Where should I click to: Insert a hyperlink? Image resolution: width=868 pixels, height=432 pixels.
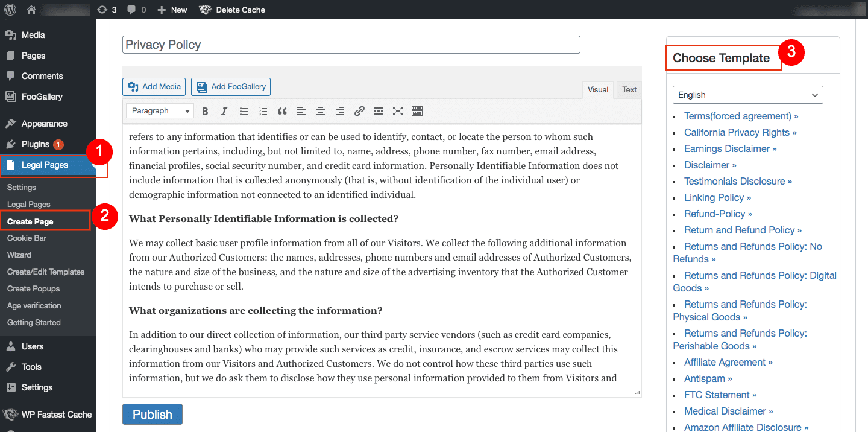[359, 111]
